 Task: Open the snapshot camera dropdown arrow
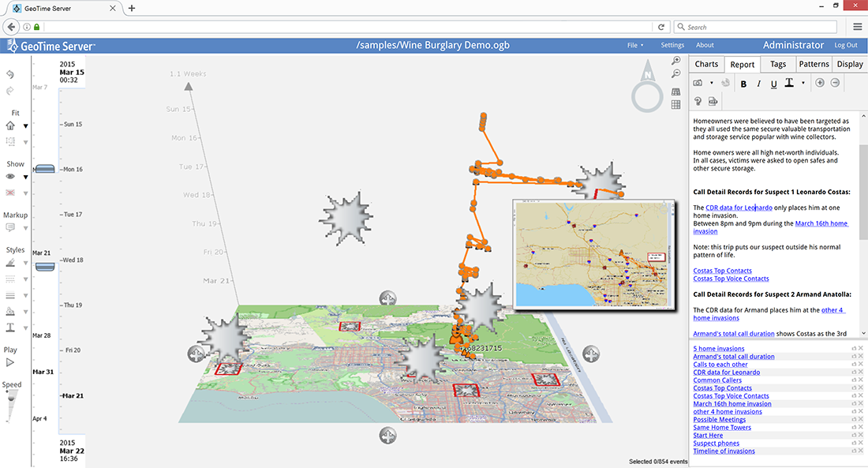click(x=711, y=84)
